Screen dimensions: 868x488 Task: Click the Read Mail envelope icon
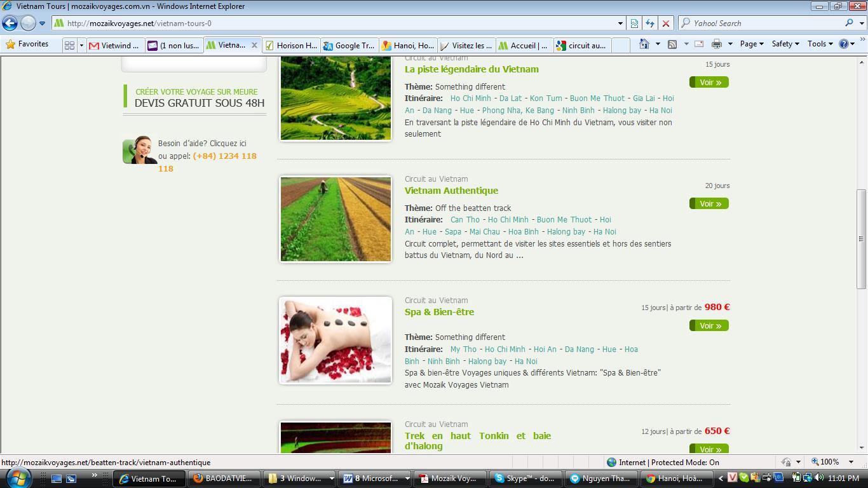pyautogui.click(x=699, y=44)
